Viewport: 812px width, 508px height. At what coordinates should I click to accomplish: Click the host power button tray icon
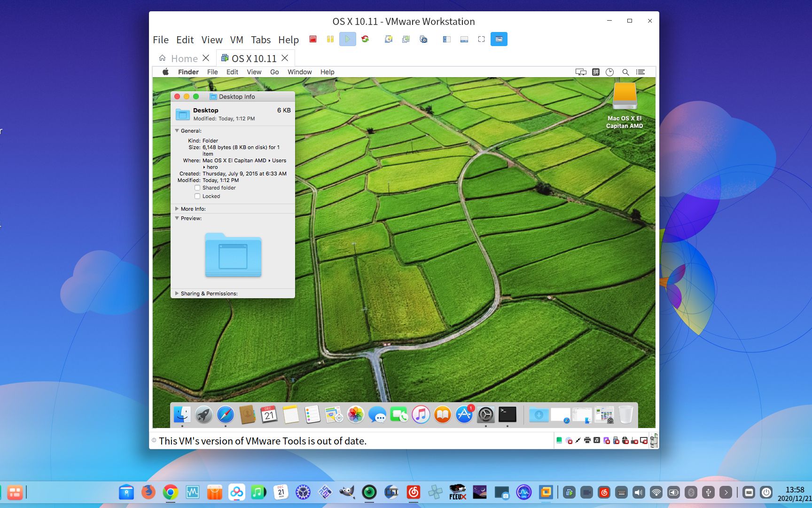click(x=766, y=492)
